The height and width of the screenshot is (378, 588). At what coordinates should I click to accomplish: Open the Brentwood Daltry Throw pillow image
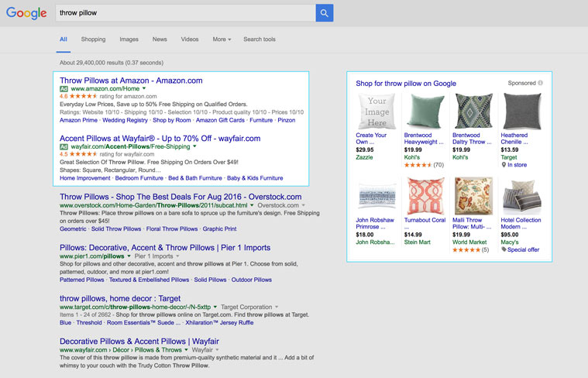click(473, 111)
